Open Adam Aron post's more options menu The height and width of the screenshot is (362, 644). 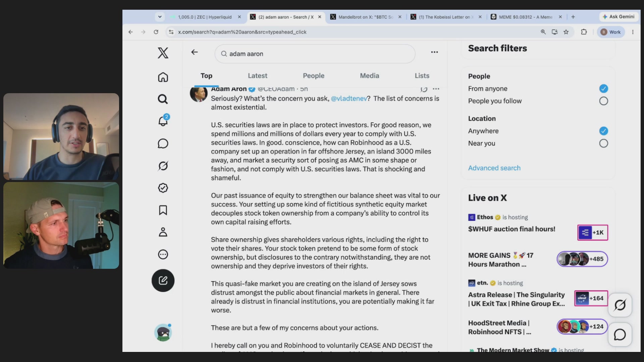tap(436, 89)
